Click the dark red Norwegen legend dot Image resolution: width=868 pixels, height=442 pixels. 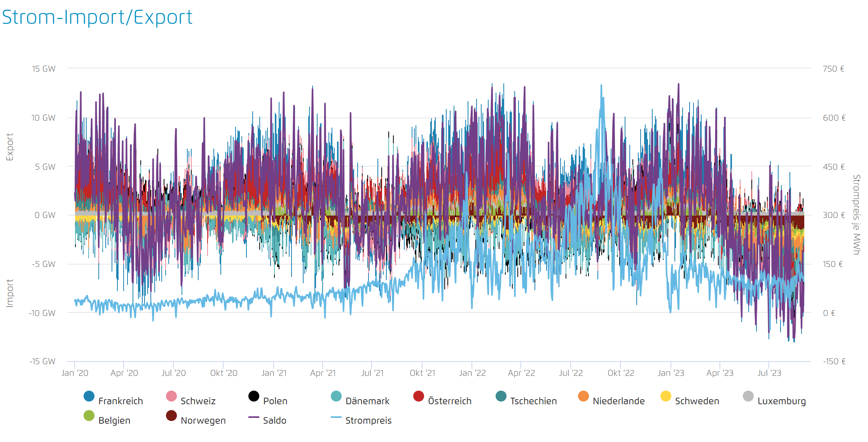coord(171,416)
